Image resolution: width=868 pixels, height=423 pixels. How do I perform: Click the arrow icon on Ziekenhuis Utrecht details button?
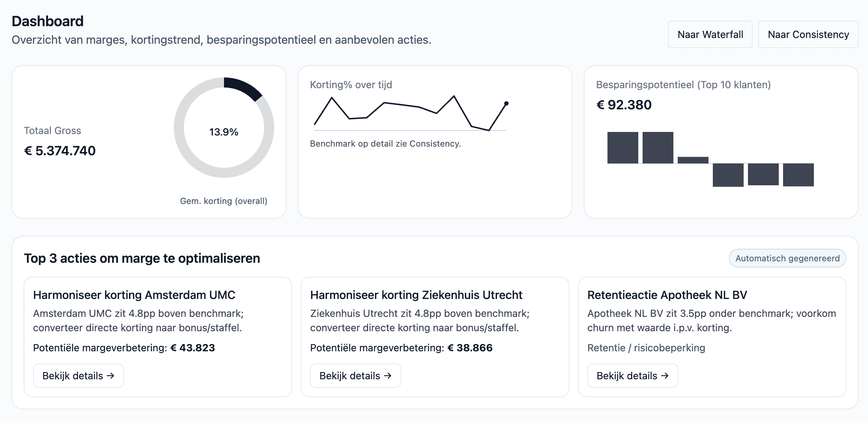coord(388,375)
